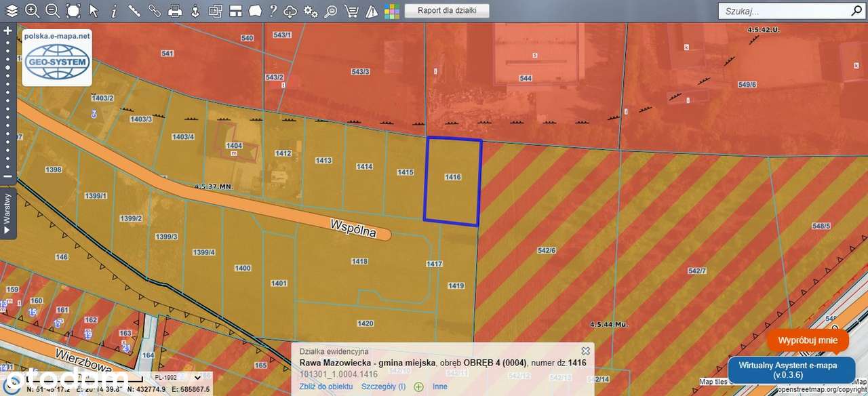
Task: Click the overlapping windows toolbar icon
Action: point(216,10)
